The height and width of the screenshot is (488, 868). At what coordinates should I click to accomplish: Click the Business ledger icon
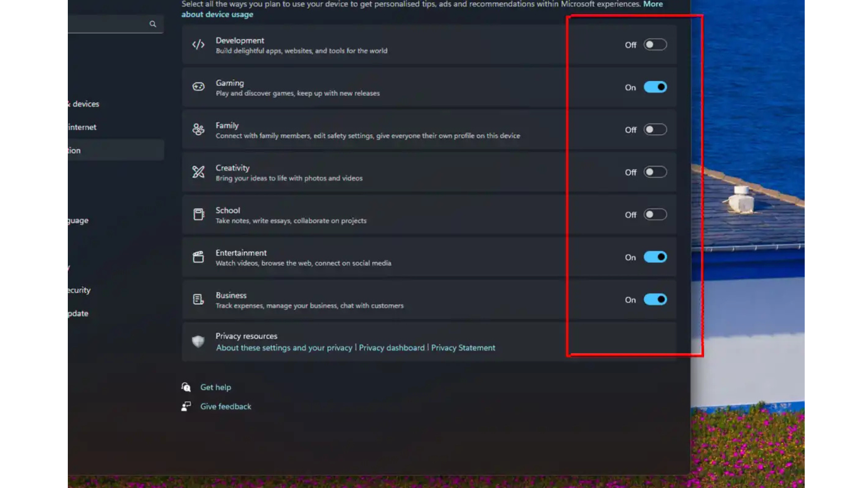pos(198,299)
